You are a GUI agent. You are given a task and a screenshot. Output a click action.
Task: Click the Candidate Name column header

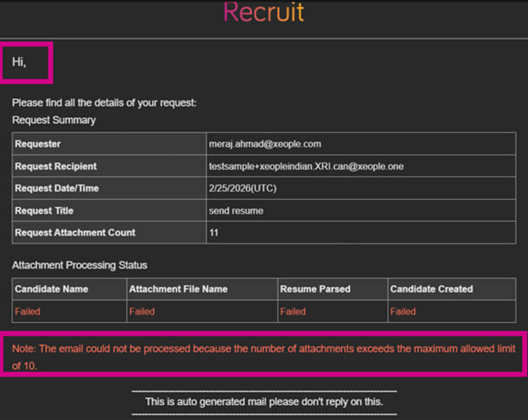point(51,289)
